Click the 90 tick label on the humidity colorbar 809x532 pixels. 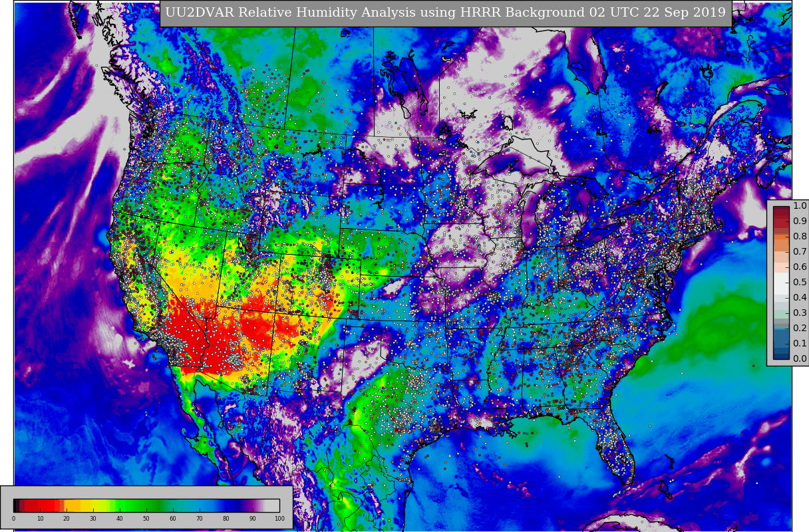253,518
